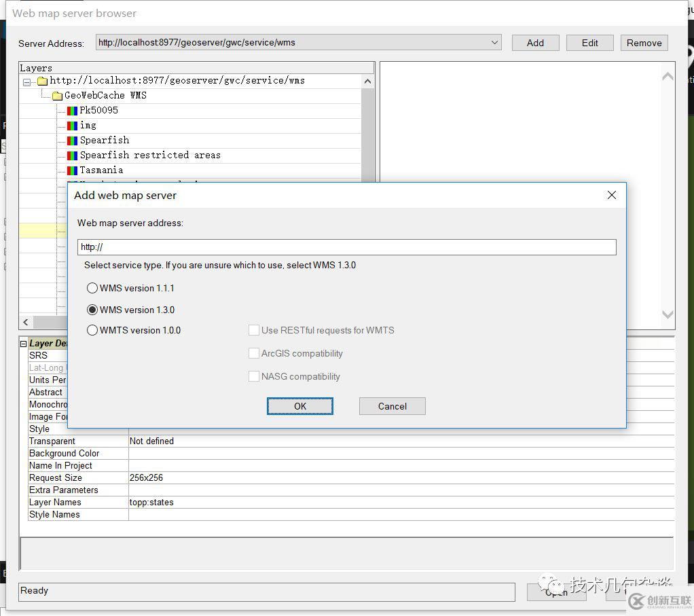Click the Edit server button
Viewport: 694px width, 616px height.
[589, 43]
